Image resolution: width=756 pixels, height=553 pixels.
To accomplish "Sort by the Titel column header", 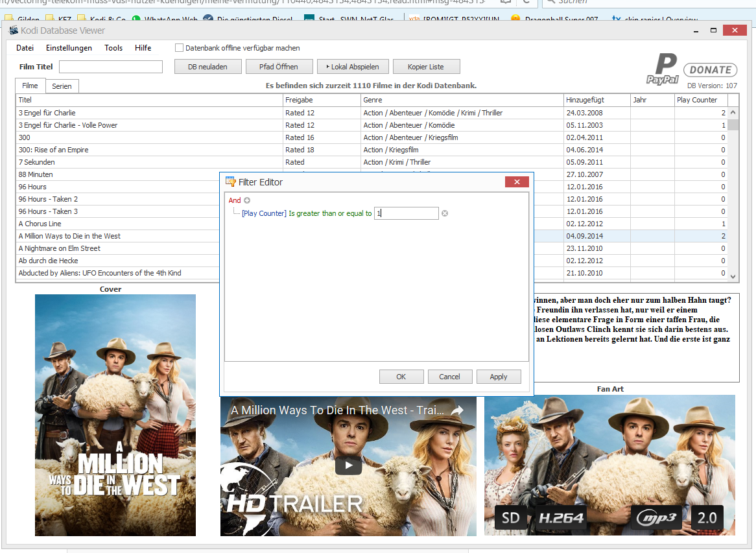I will click(149, 100).
